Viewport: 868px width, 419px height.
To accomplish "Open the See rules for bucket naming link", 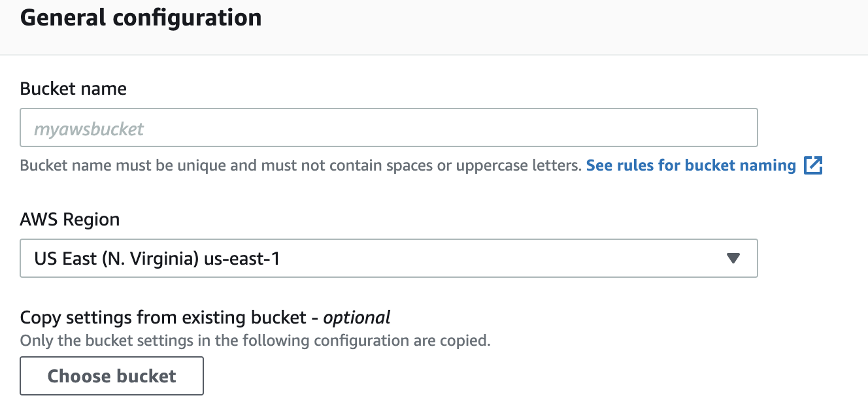I will click(x=691, y=165).
